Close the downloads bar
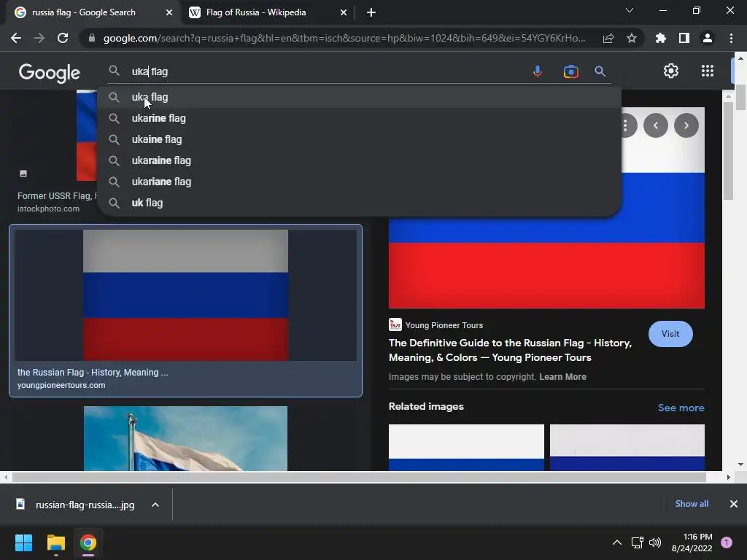The height and width of the screenshot is (560, 747). tap(734, 504)
